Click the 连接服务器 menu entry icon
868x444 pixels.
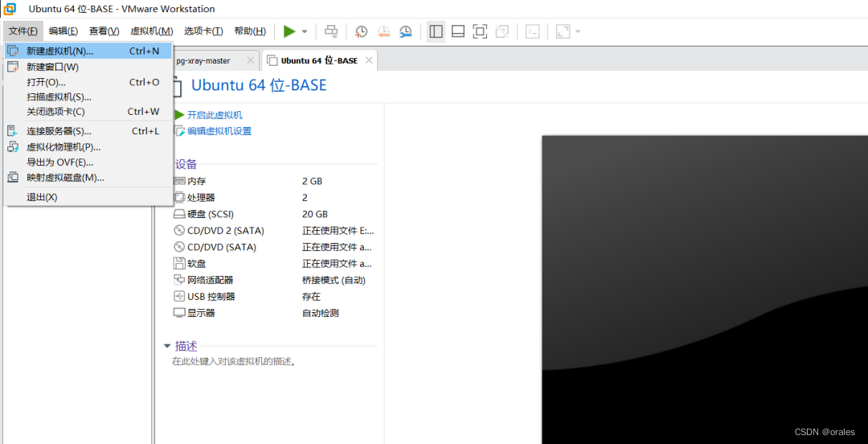(x=13, y=131)
